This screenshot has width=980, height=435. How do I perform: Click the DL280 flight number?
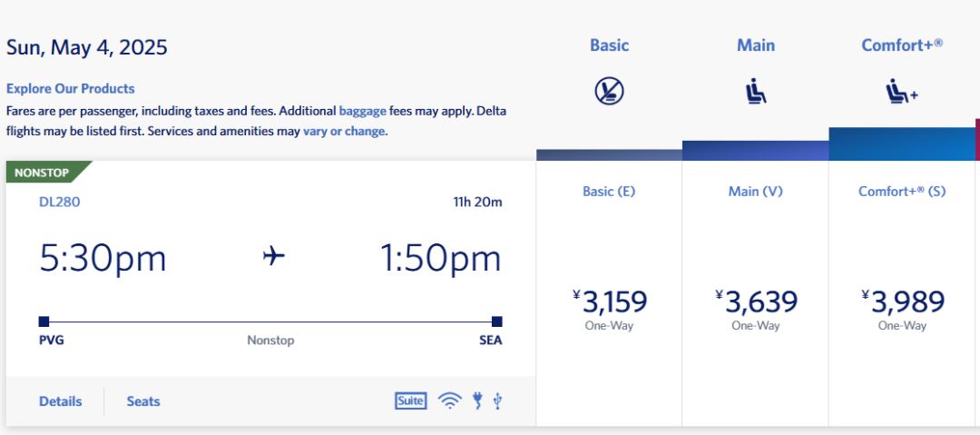click(59, 202)
